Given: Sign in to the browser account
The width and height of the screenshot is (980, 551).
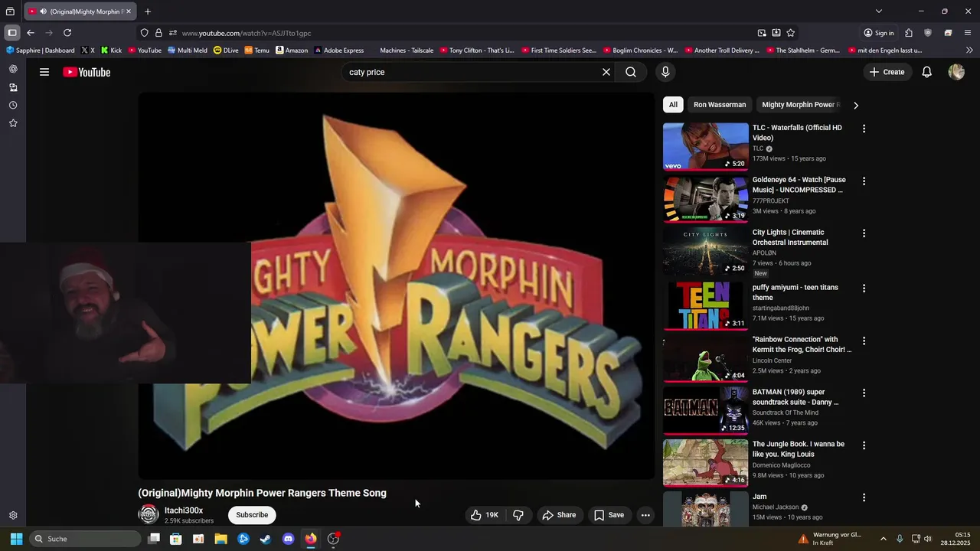Looking at the screenshot, I should pos(878,33).
